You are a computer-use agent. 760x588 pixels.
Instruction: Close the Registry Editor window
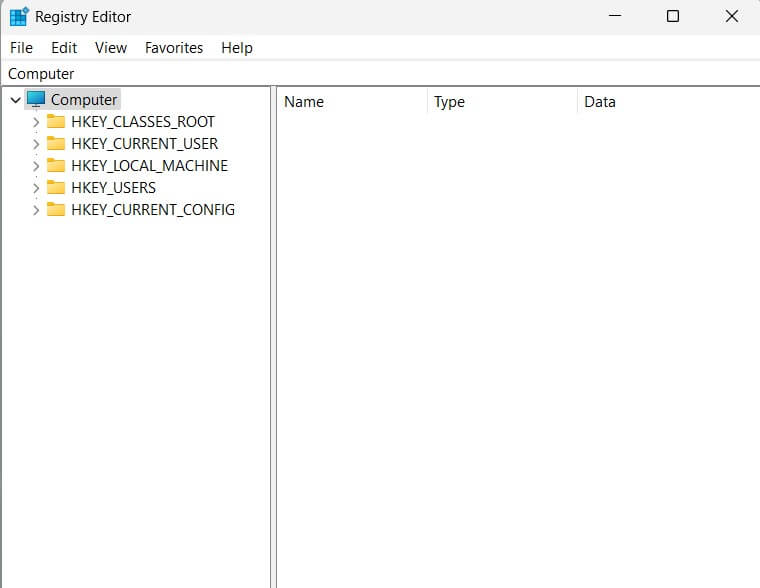[x=731, y=16]
